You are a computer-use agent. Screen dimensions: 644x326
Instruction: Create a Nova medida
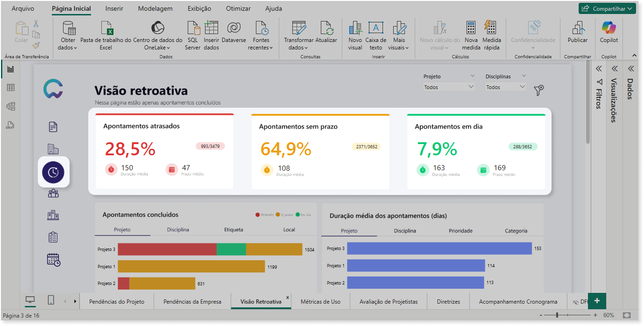471,35
